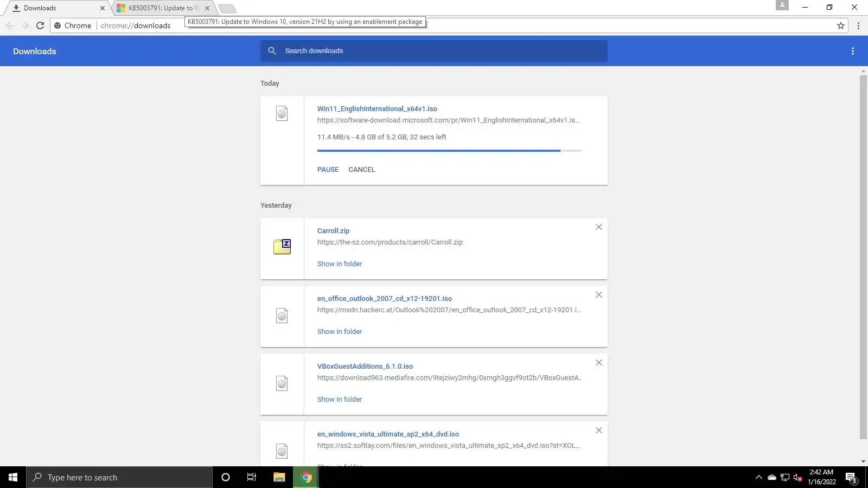Screen dimensions: 868x488
Task: Open a new tab
Action: (227, 8)
